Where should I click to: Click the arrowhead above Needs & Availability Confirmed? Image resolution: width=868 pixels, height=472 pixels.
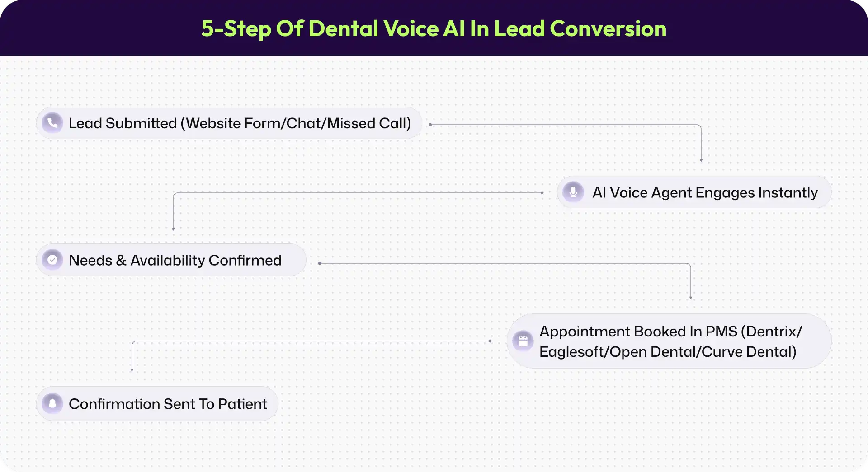[x=173, y=229]
